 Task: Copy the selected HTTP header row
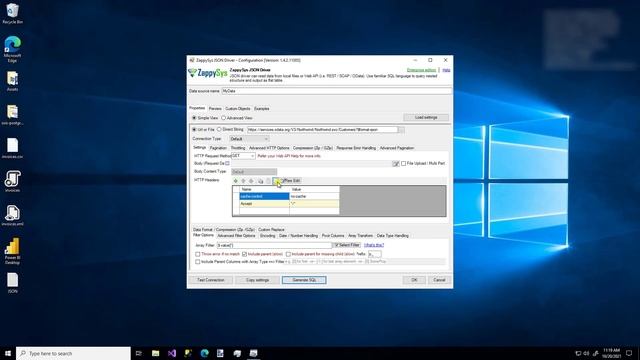coord(260,181)
